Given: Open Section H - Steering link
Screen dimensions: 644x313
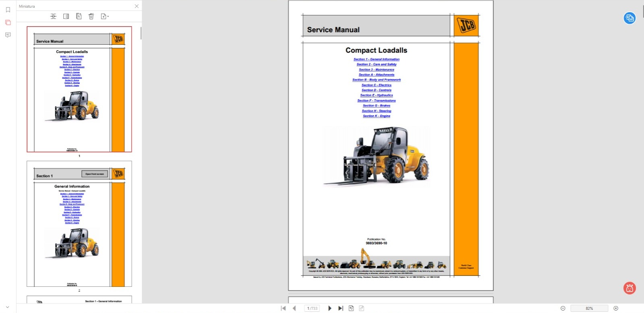Looking at the screenshot, I should (x=377, y=111).
